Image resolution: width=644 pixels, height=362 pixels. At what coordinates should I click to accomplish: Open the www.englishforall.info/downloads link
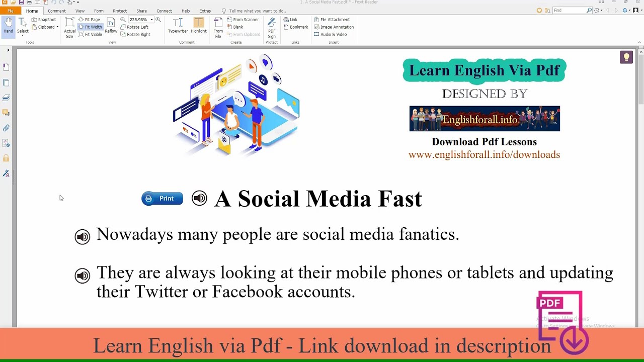tap(484, 155)
